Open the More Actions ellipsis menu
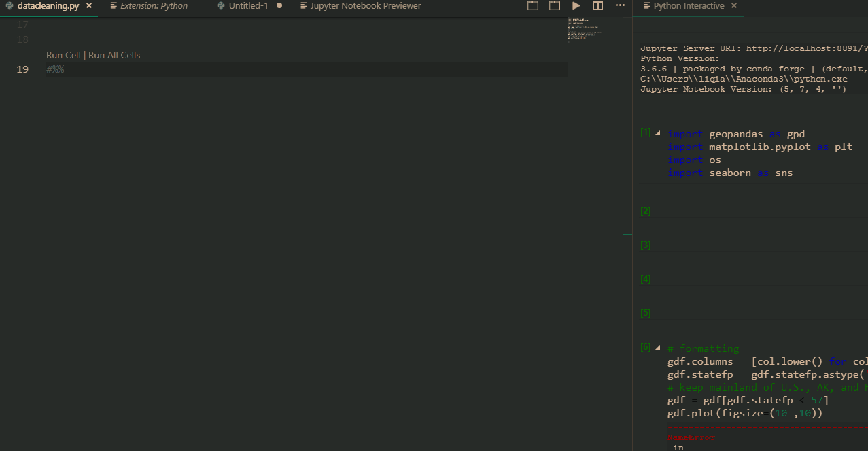This screenshot has width=868, height=451. [620, 6]
